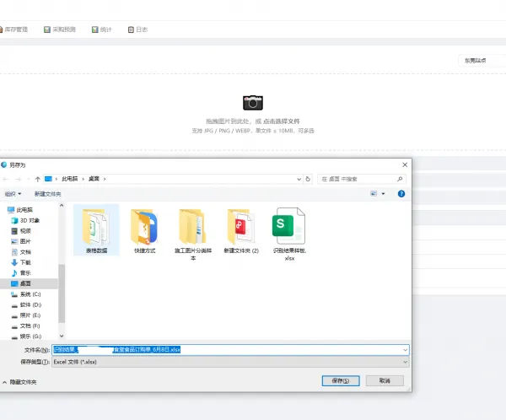Expand the 保存类型 file type dropdown

tap(230, 362)
